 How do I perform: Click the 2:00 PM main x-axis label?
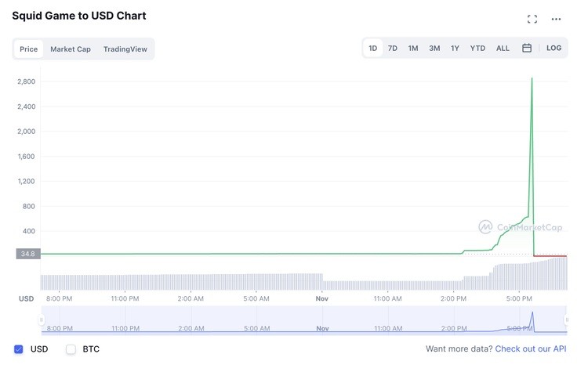pos(453,298)
